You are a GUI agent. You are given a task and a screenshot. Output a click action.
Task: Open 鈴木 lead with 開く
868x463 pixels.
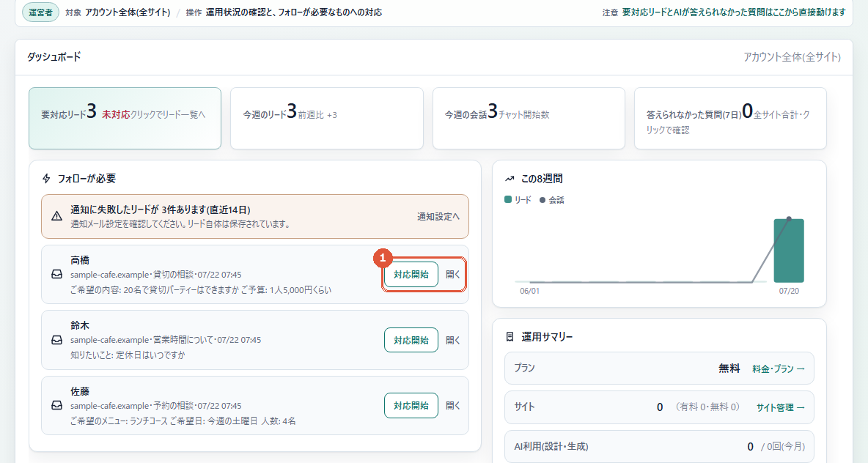tap(453, 340)
